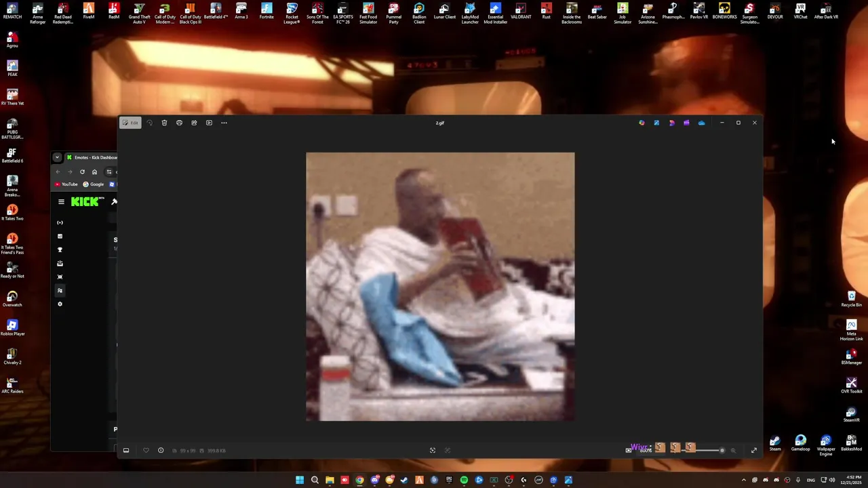The image size is (868, 488).
Task: Go to browser home page
Action: click(94, 171)
